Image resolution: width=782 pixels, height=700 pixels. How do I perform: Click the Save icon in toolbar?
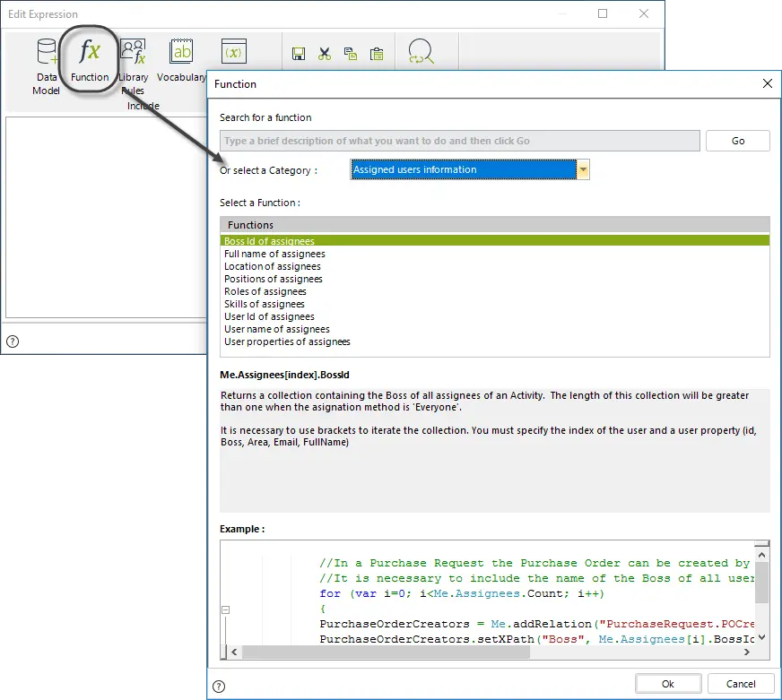coord(299,54)
